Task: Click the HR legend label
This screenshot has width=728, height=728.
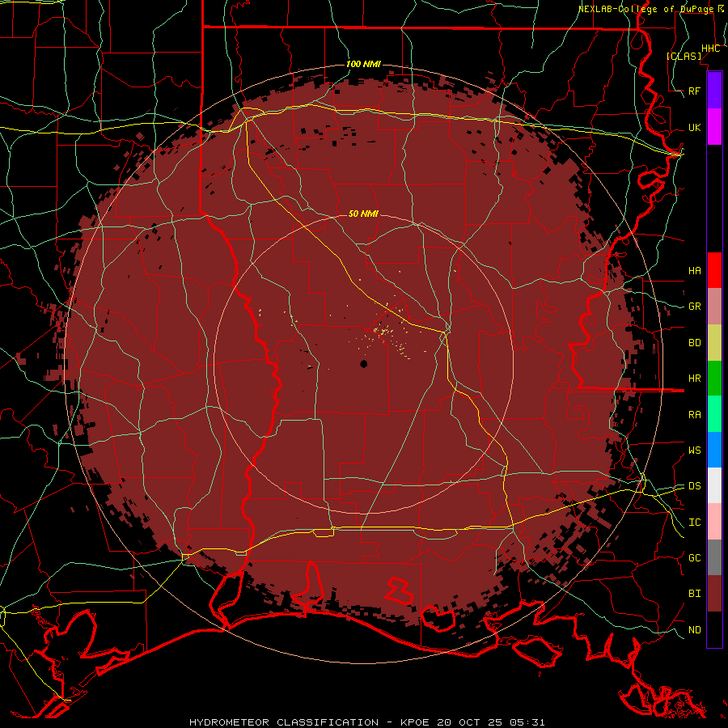Action: point(695,379)
